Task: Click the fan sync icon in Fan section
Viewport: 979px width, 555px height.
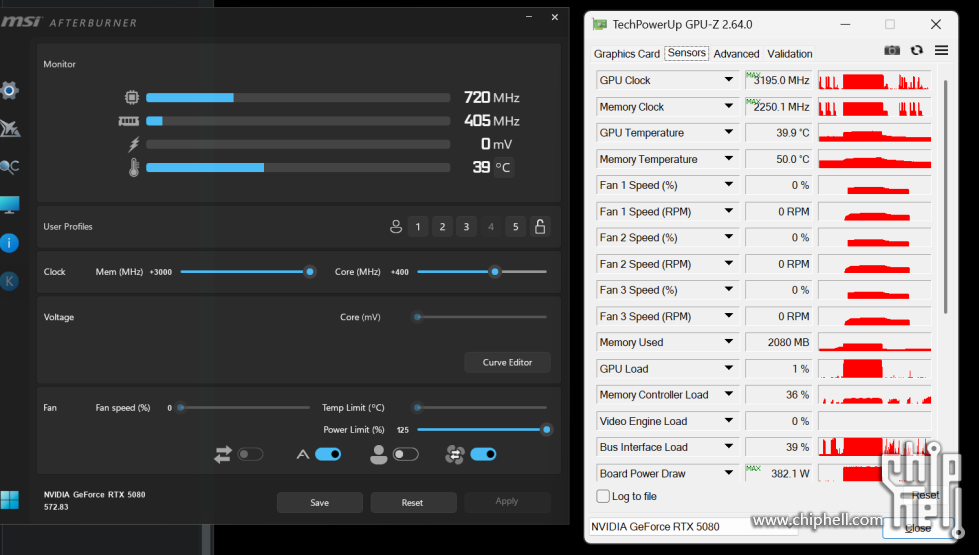Action: (455, 454)
